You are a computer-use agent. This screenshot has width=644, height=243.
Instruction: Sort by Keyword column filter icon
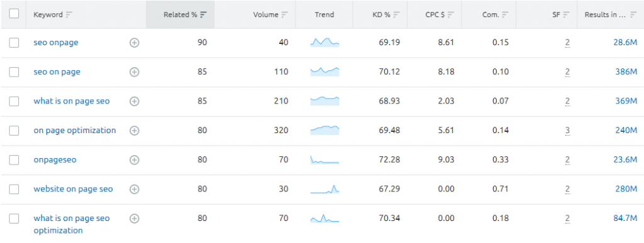[69, 14]
